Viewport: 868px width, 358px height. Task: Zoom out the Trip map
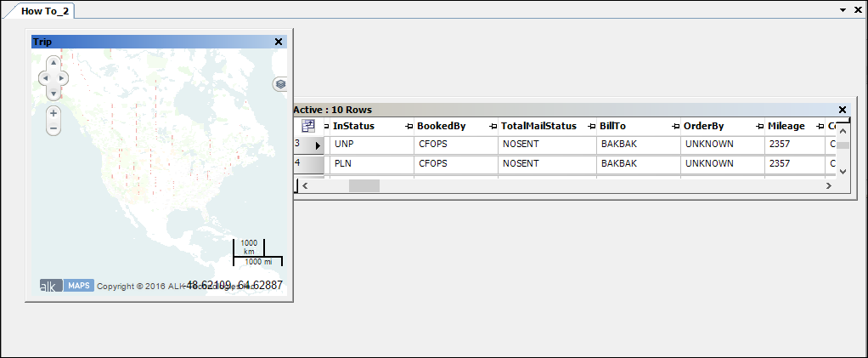pyautogui.click(x=54, y=128)
